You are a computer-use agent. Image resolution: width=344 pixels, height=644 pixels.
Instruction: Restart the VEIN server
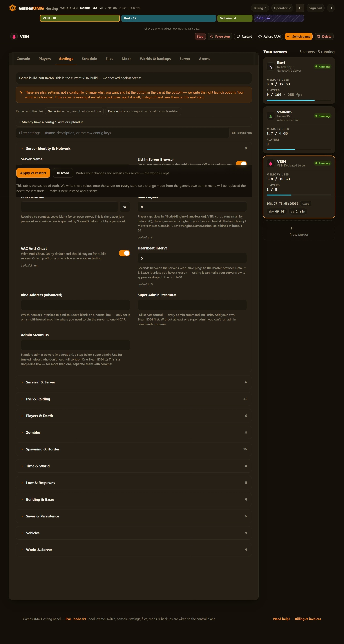[244, 37]
